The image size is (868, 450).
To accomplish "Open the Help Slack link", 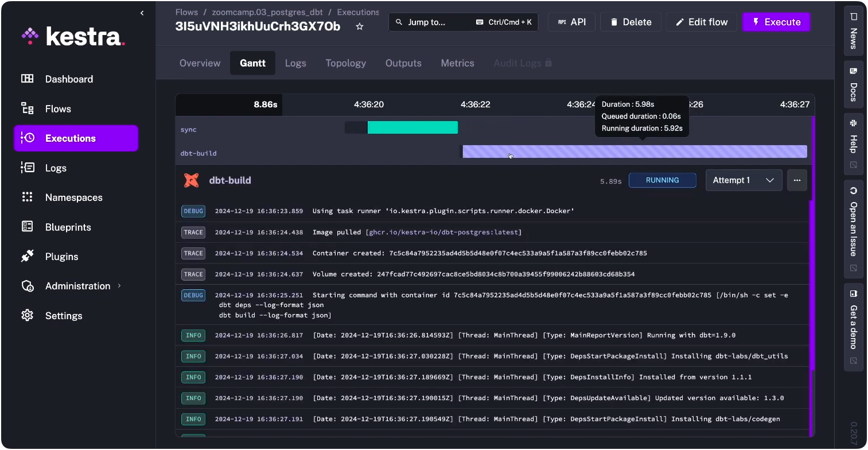I will click(x=854, y=144).
